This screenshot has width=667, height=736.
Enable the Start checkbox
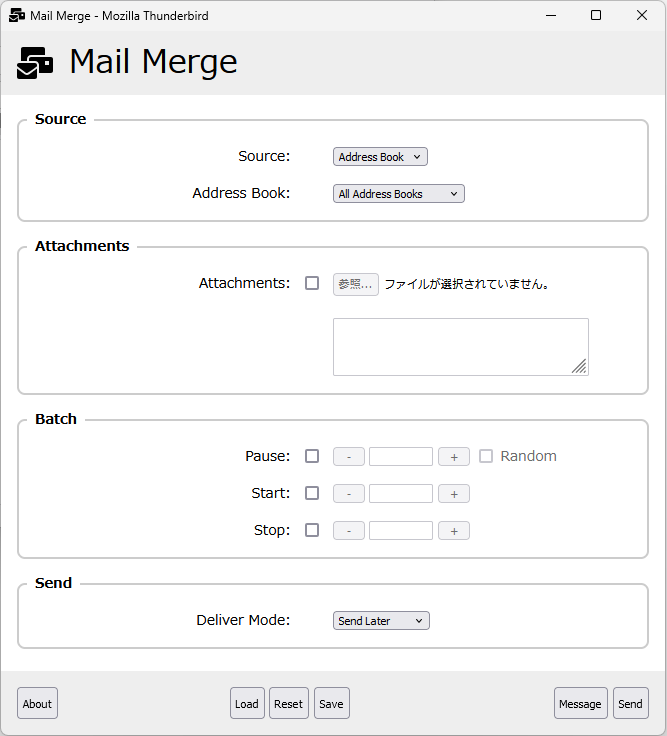click(312, 493)
